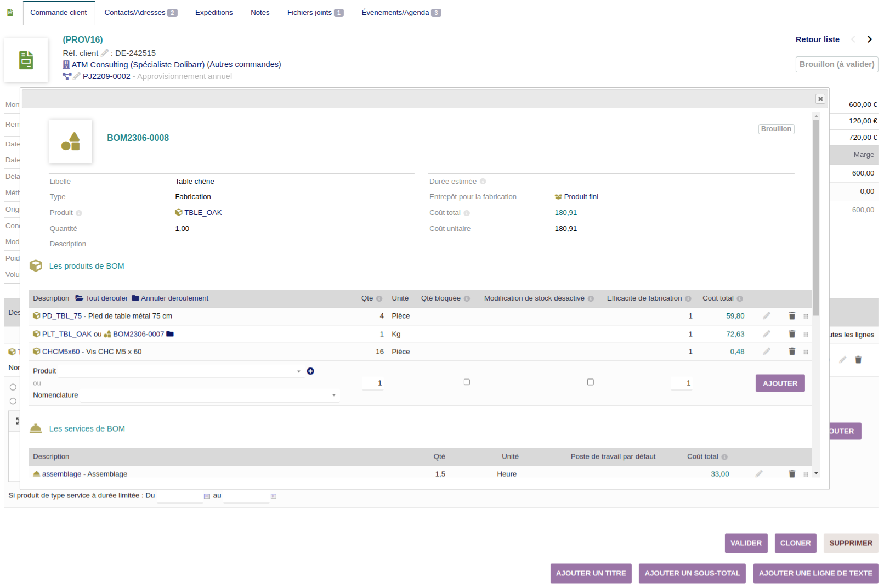
Task: Click info icon beside Efficacité de fabrication
Action: pos(688,299)
